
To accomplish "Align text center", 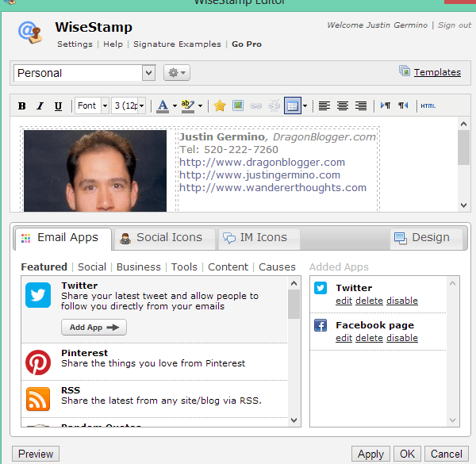I will pyautogui.click(x=343, y=106).
